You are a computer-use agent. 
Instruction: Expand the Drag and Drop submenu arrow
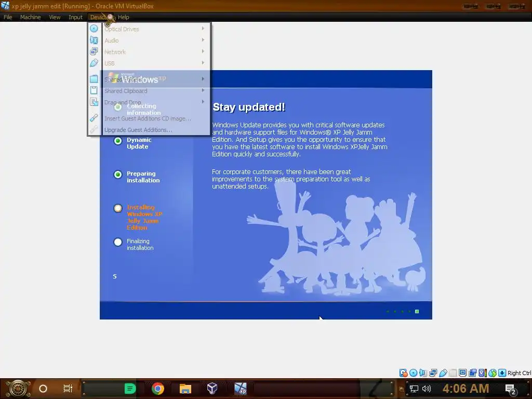pyautogui.click(x=203, y=101)
